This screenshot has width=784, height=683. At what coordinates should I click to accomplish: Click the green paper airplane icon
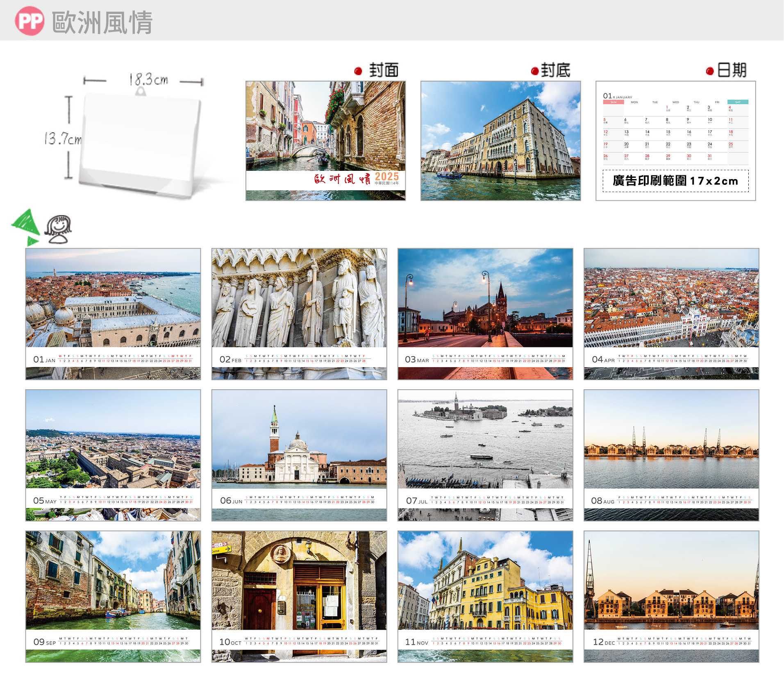[x=25, y=226]
